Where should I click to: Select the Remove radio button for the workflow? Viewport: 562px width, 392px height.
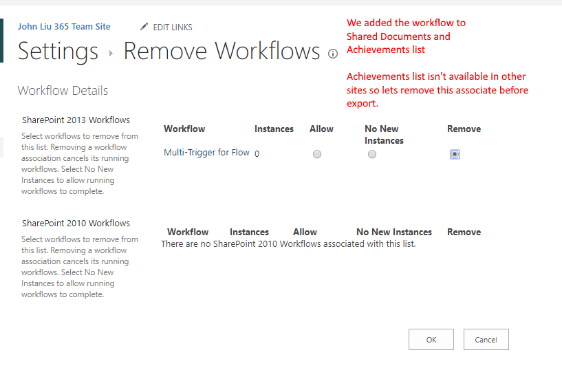(455, 155)
